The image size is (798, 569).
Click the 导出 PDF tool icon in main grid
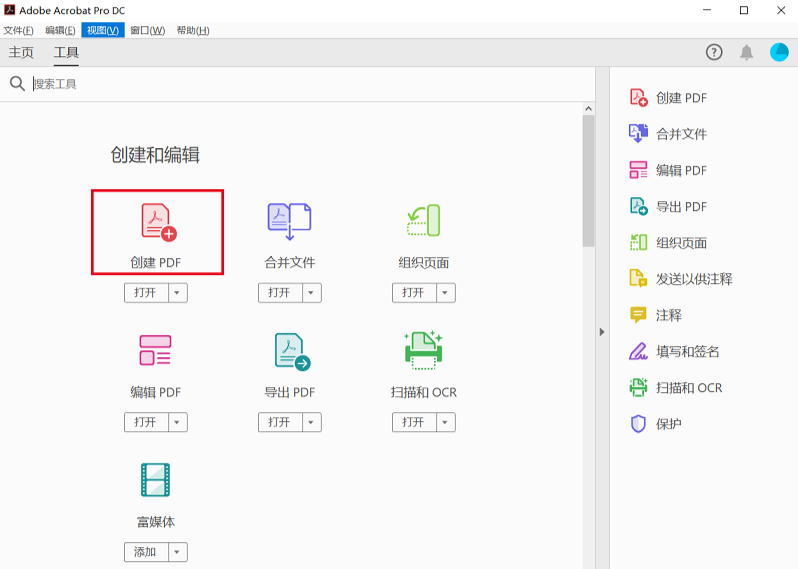point(292,351)
